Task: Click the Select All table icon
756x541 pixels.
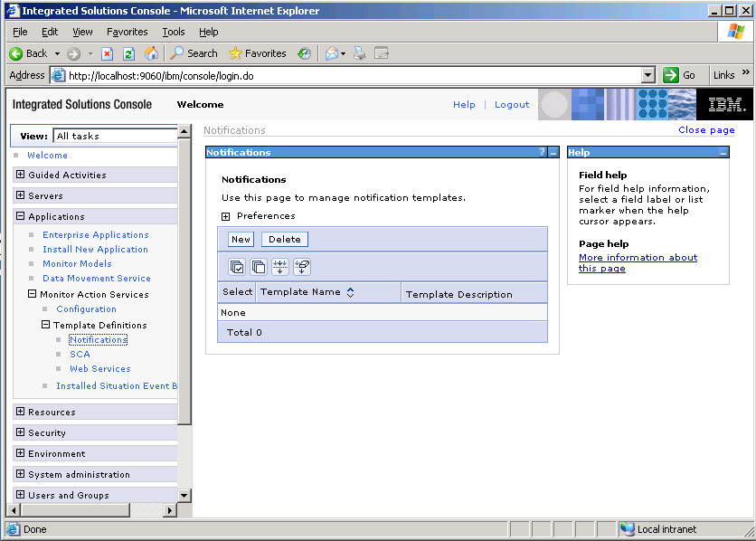Action: (x=237, y=267)
